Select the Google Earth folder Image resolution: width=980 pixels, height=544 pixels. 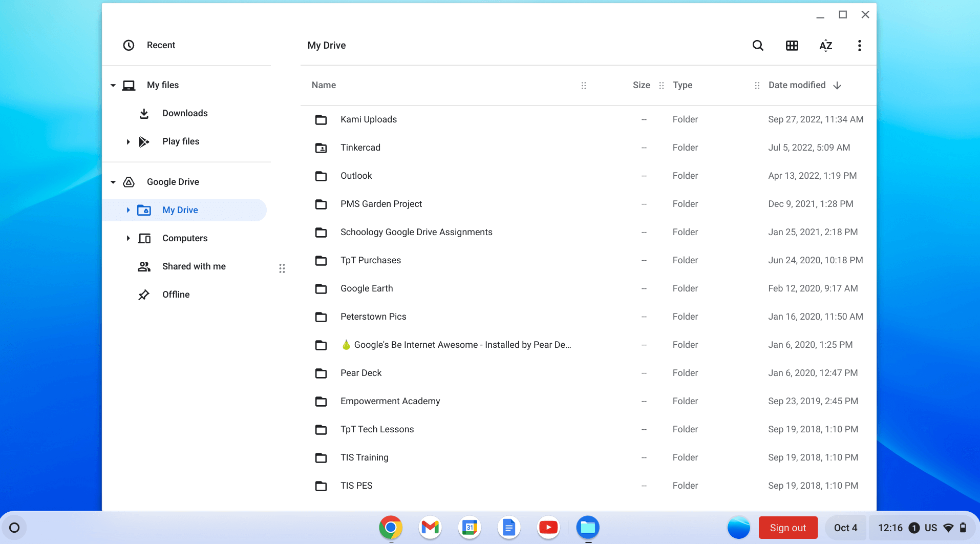[588, 288]
